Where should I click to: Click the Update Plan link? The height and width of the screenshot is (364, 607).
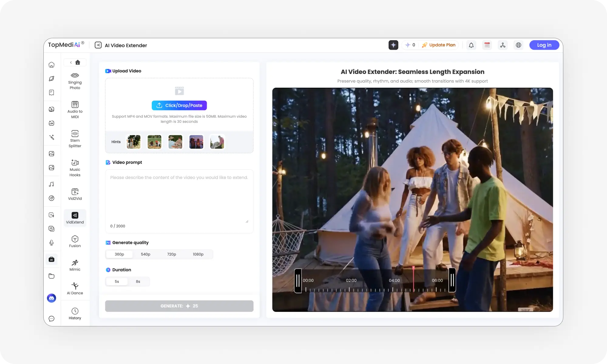point(442,45)
